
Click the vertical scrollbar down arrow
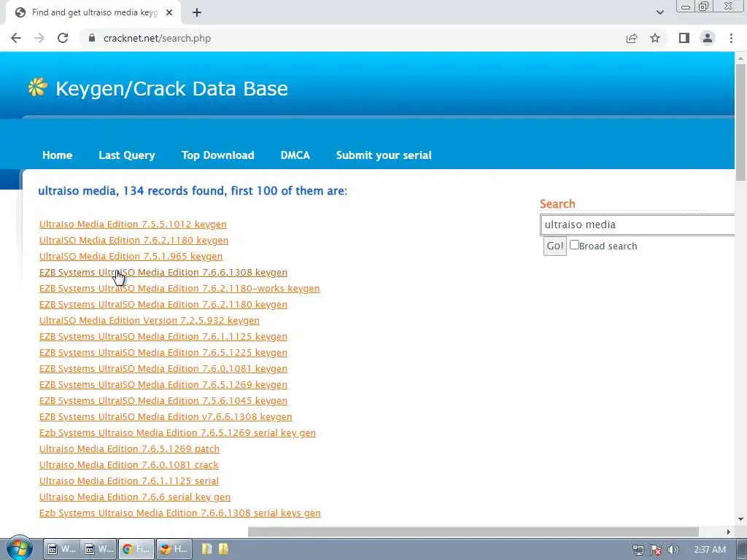[x=740, y=519]
